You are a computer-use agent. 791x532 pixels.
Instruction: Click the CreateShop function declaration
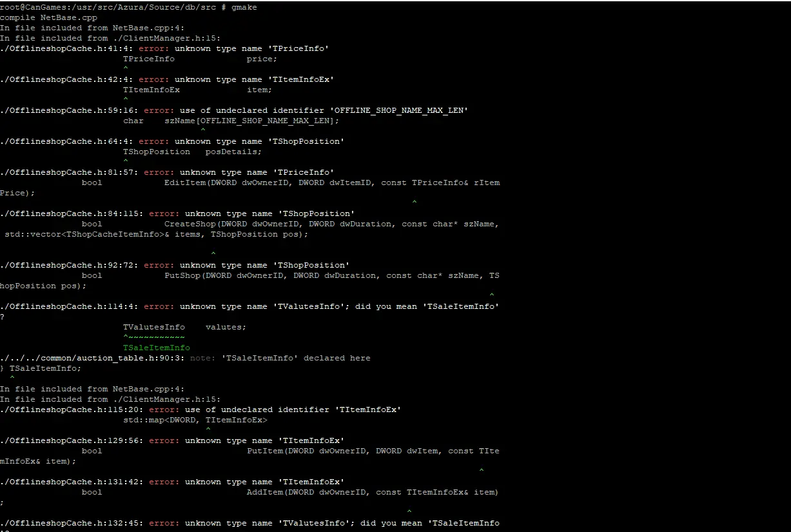[x=290, y=224]
